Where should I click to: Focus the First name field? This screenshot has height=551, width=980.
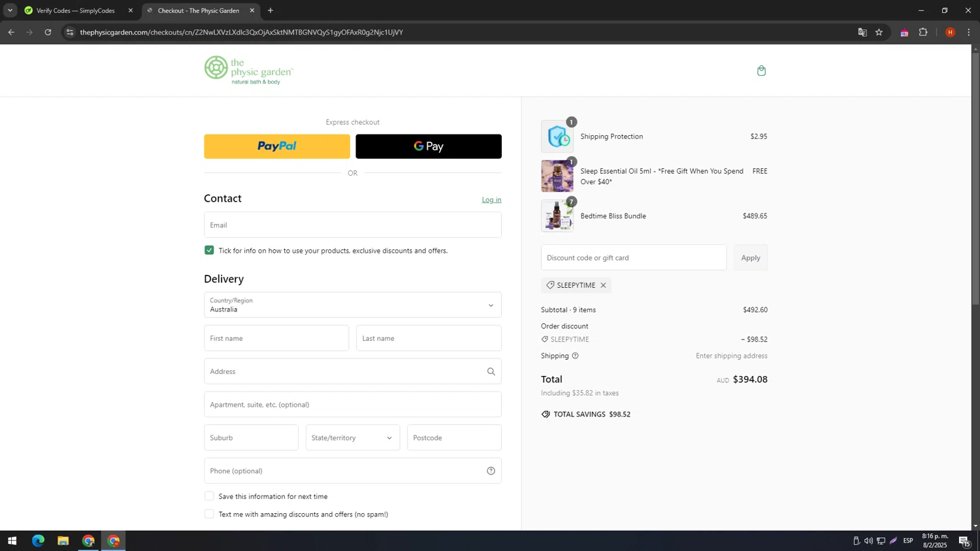tap(276, 338)
